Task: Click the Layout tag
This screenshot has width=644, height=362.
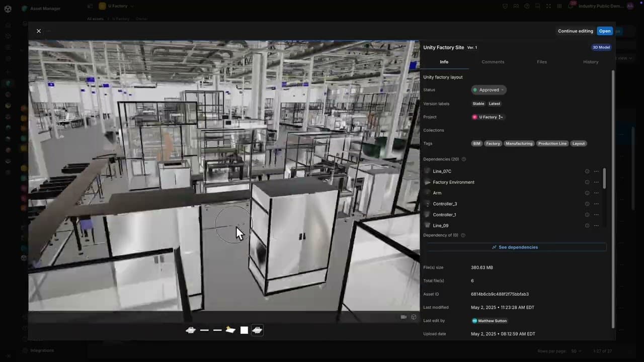Action: tap(579, 144)
